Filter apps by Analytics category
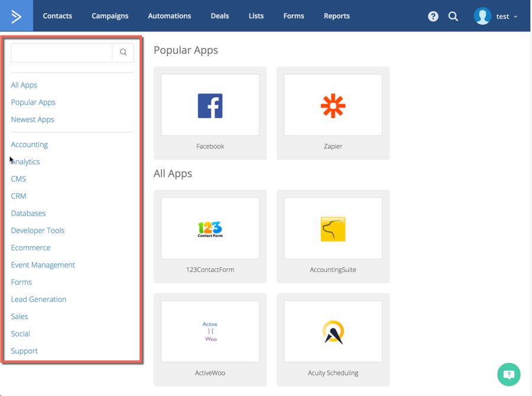This screenshot has height=396, width=532. [x=25, y=162]
